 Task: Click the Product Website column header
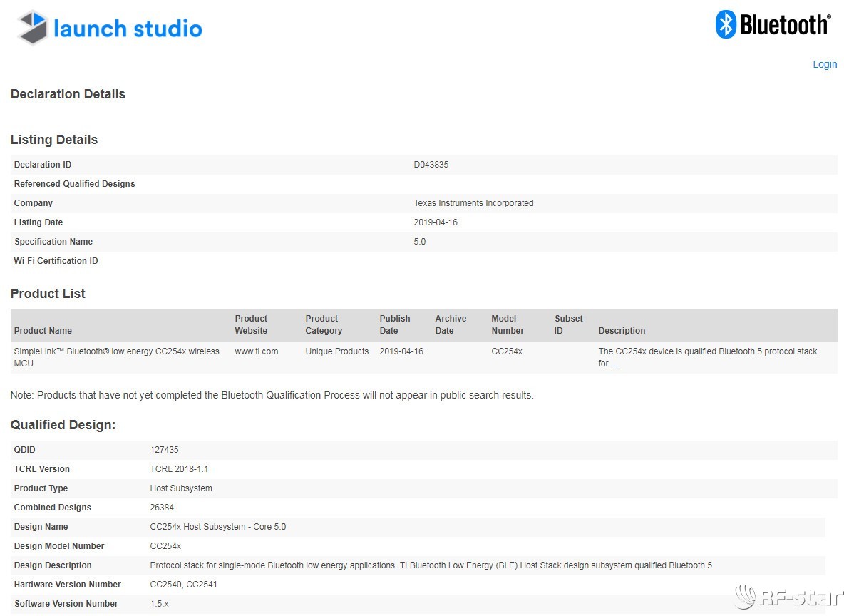coord(251,324)
